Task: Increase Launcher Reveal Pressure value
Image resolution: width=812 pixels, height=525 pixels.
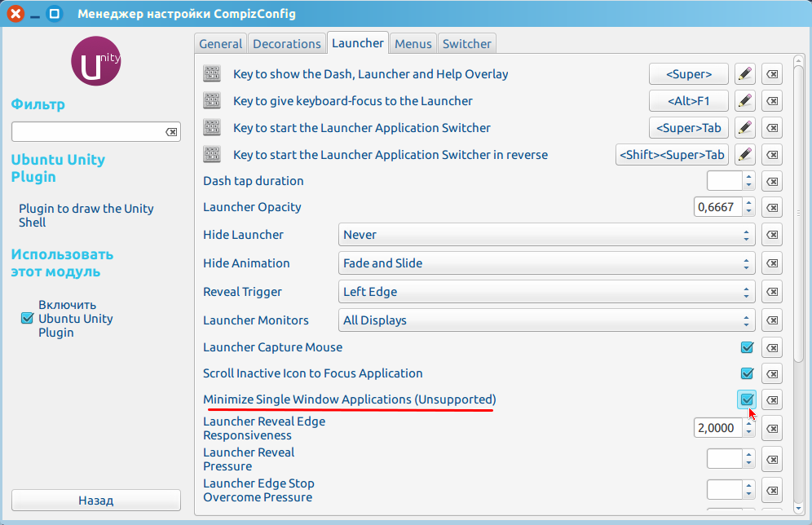Action: [x=749, y=455]
